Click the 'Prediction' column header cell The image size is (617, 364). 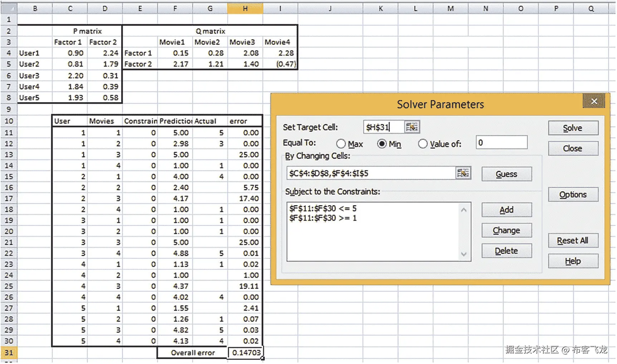[175, 121]
